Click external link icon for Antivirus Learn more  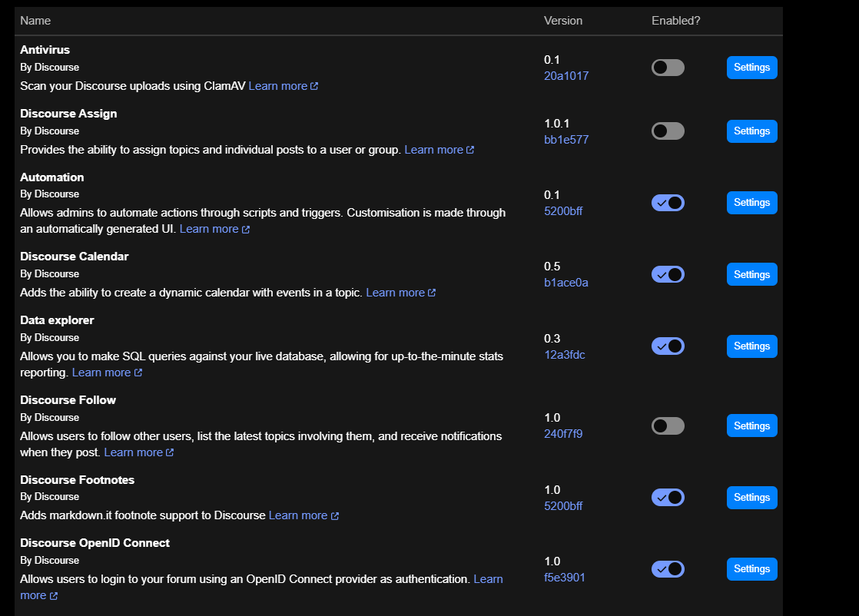coord(314,86)
